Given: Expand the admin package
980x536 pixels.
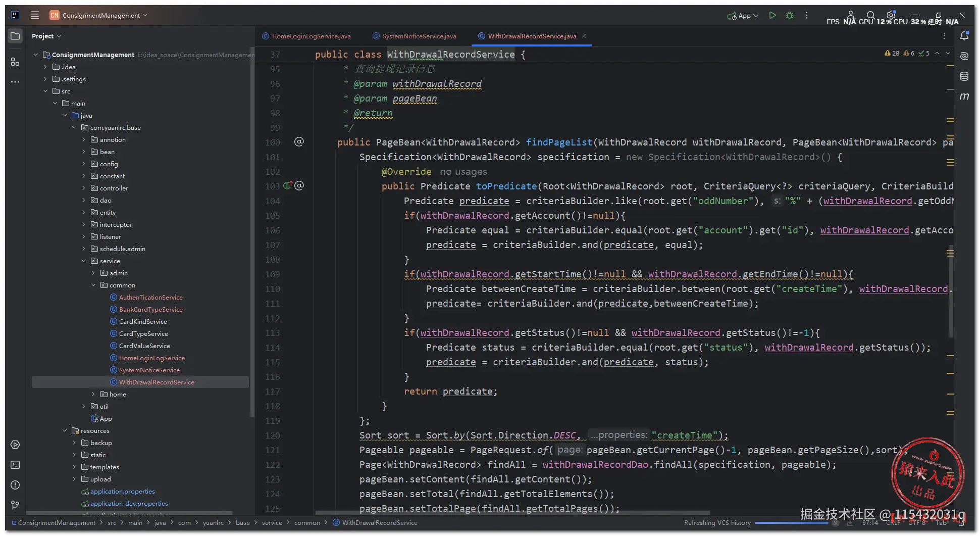Looking at the screenshot, I should point(93,273).
